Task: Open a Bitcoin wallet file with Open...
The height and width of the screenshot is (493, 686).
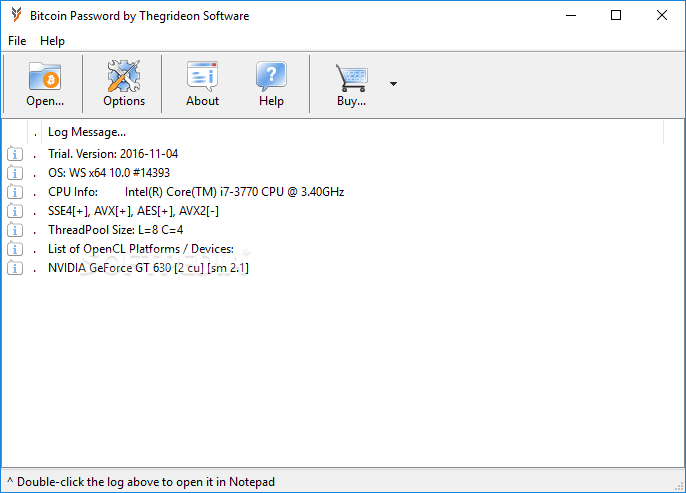Action: (45, 84)
